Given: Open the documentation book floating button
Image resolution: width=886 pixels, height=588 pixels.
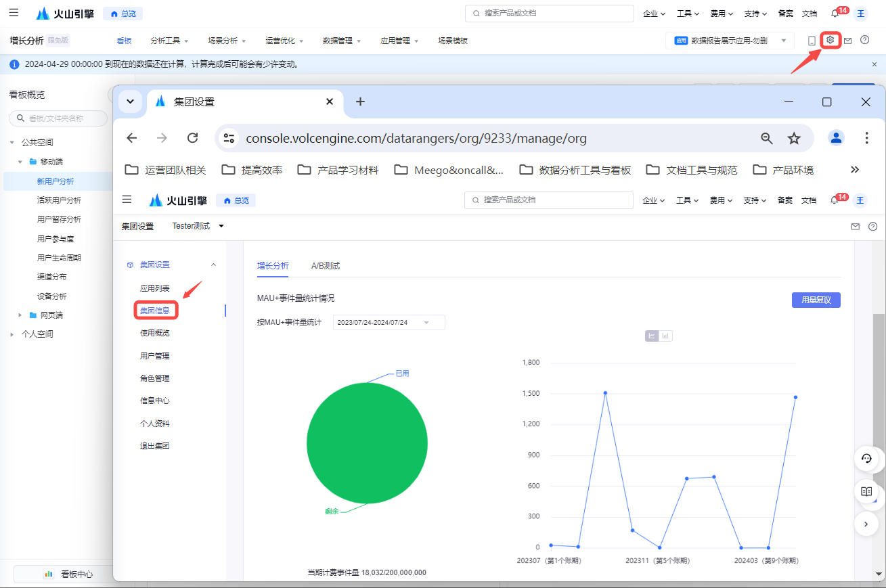Looking at the screenshot, I should click(866, 491).
